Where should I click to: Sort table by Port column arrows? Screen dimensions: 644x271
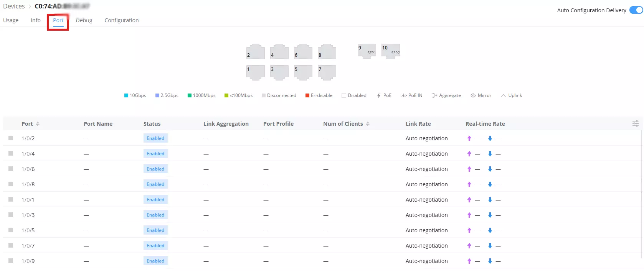pos(38,124)
